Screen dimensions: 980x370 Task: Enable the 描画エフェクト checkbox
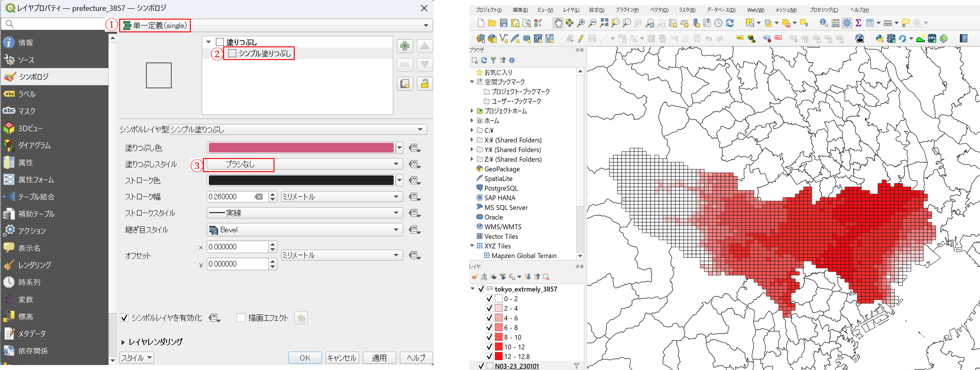[x=241, y=317]
